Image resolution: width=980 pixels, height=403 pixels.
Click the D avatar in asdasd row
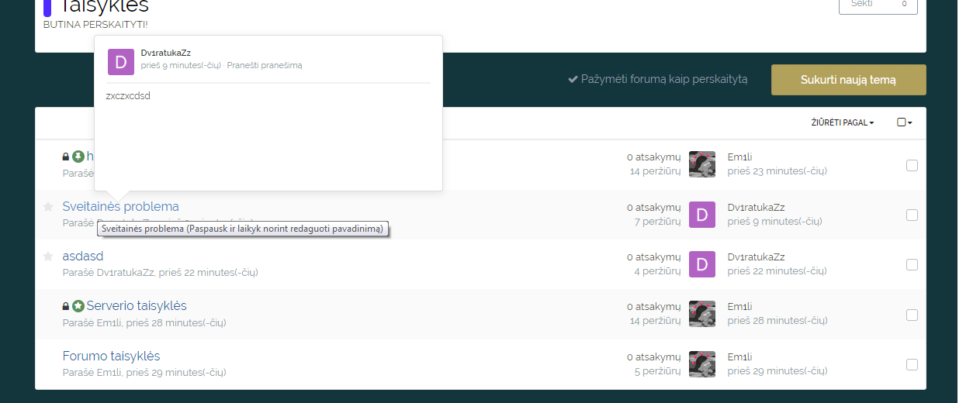click(701, 264)
